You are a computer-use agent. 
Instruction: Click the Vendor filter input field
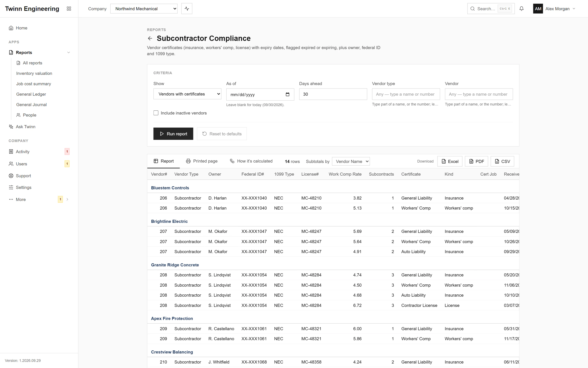click(479, 94)
